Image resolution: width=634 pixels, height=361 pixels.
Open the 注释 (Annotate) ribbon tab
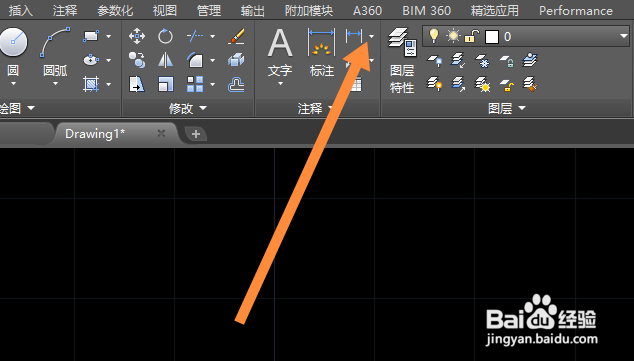[x=65, y=11]
